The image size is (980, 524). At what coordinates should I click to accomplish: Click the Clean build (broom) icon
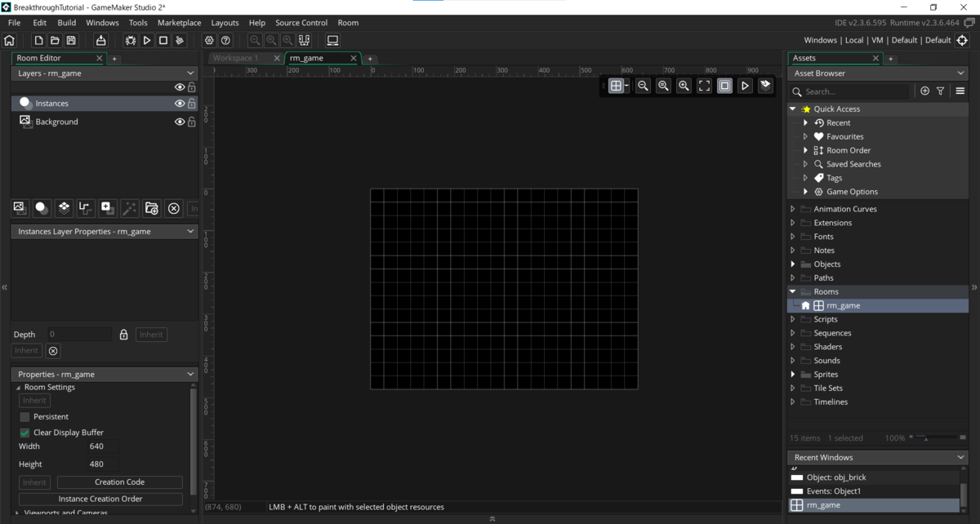179,40
